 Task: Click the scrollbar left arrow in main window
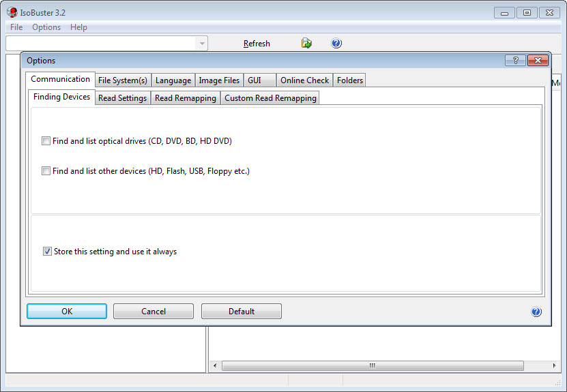215,365
